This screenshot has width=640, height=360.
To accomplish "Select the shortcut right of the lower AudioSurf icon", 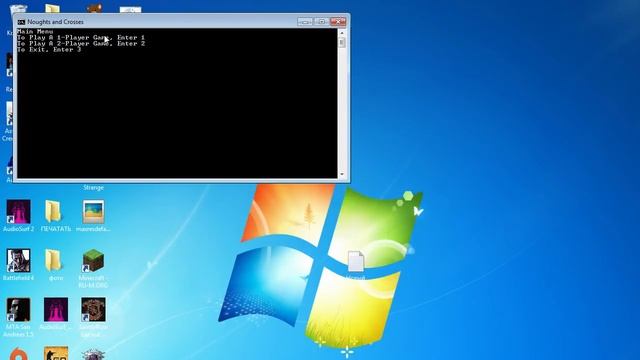I will (93, 318).
